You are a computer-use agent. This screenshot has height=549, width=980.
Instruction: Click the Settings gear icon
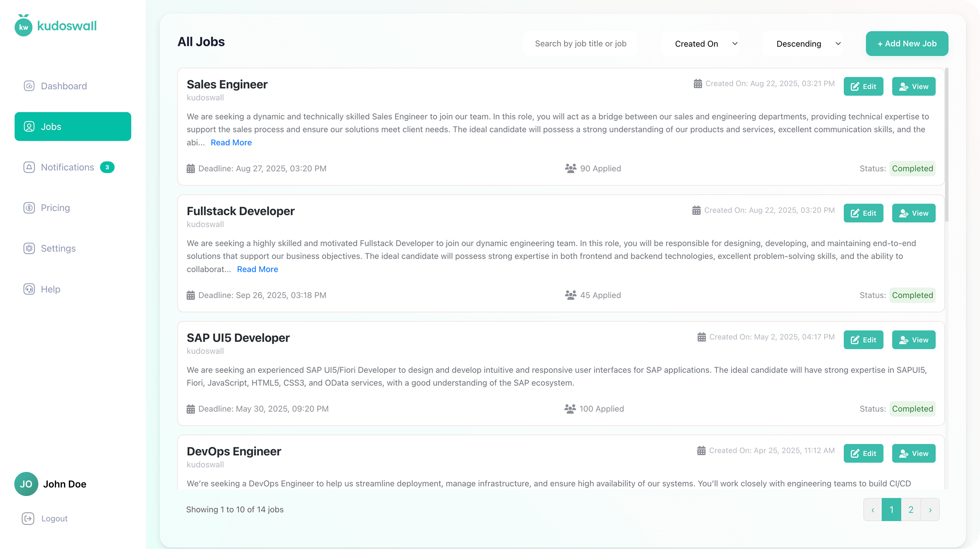[29, 248]
